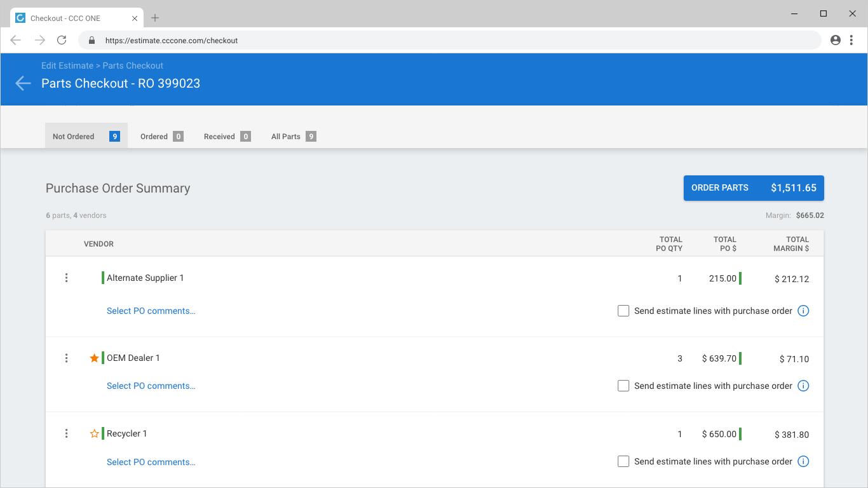Viewport: 868px width, 488px height.
Task: Go back using the Parts Checkout arrow
Action: point(23,83)
